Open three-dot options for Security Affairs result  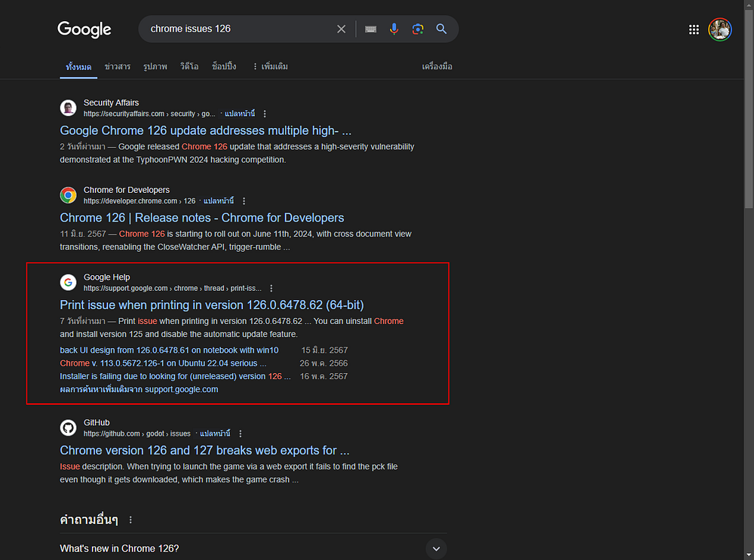point(265,114)
